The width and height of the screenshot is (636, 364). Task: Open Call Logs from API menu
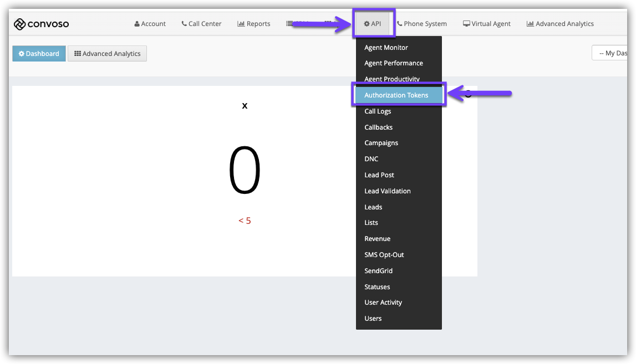click(x=378, y=111)
